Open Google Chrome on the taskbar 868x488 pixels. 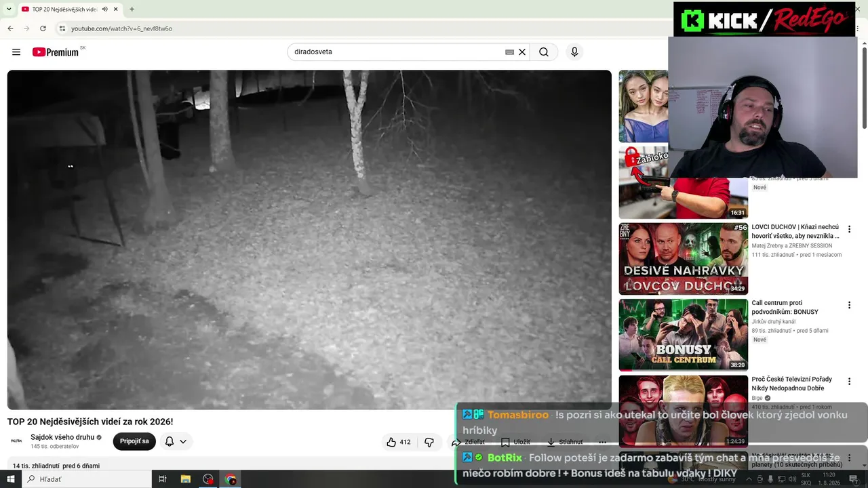231,479
